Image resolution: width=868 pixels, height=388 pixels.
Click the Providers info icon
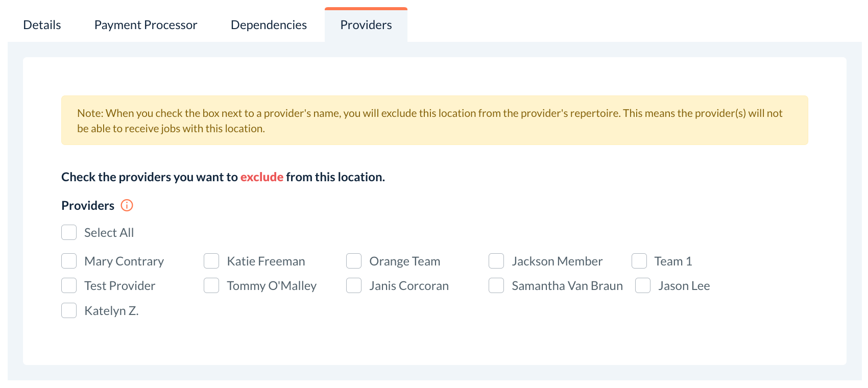point(127,205)
